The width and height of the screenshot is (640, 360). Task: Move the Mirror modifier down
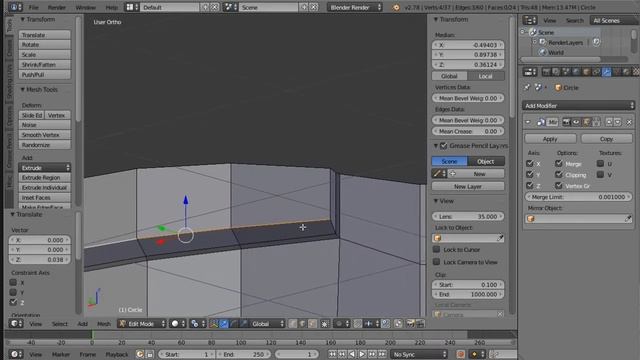[618, 122]
